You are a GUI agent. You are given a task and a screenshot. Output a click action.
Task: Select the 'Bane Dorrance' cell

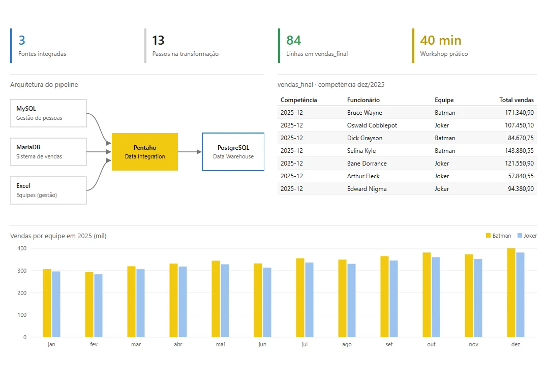click(x=367, y=164)
